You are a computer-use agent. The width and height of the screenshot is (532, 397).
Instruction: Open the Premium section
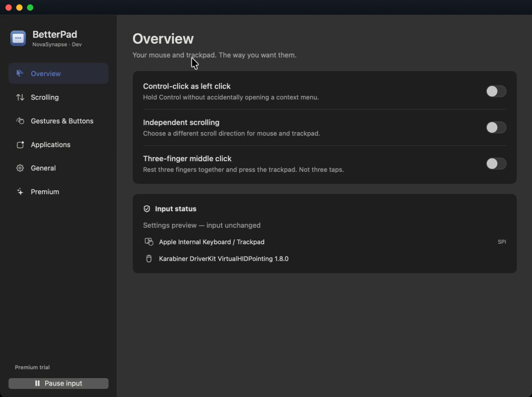click(x=59, y=192)
